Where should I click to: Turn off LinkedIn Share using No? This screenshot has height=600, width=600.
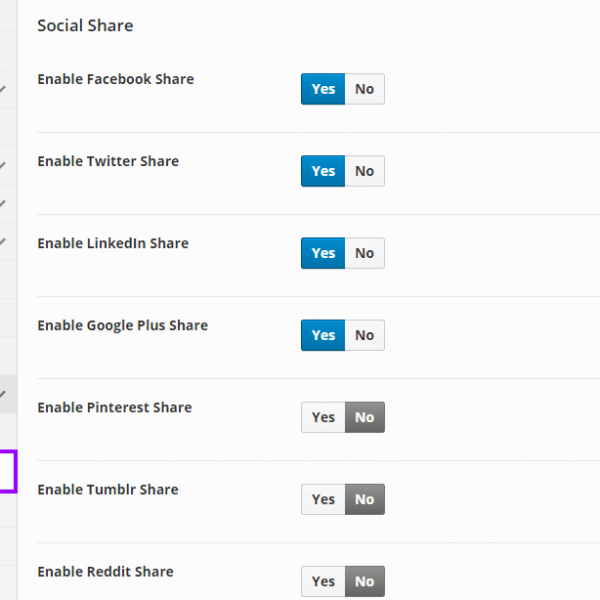[x=364, y=253]
